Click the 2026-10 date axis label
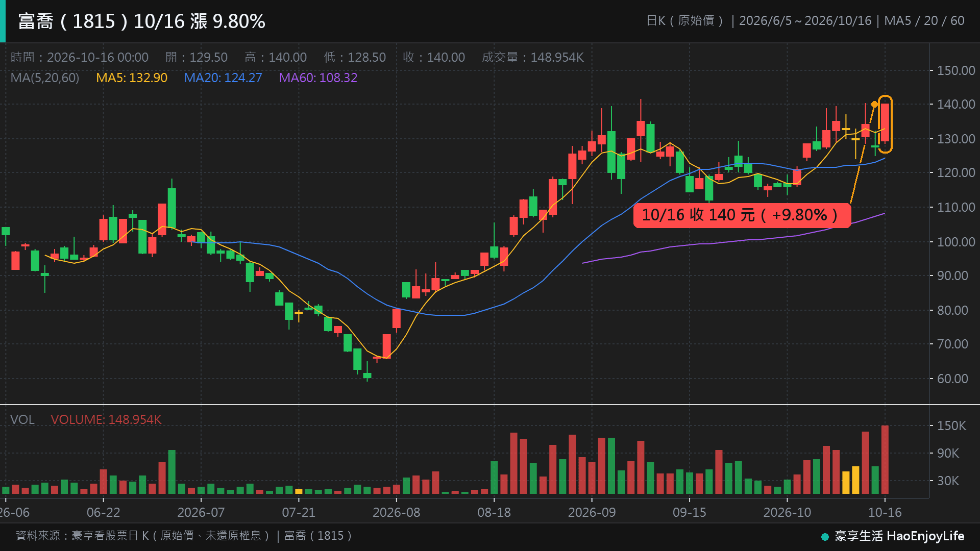Image resolution: width=980 pixels, height=551 pixels. (x=787, y=513)
